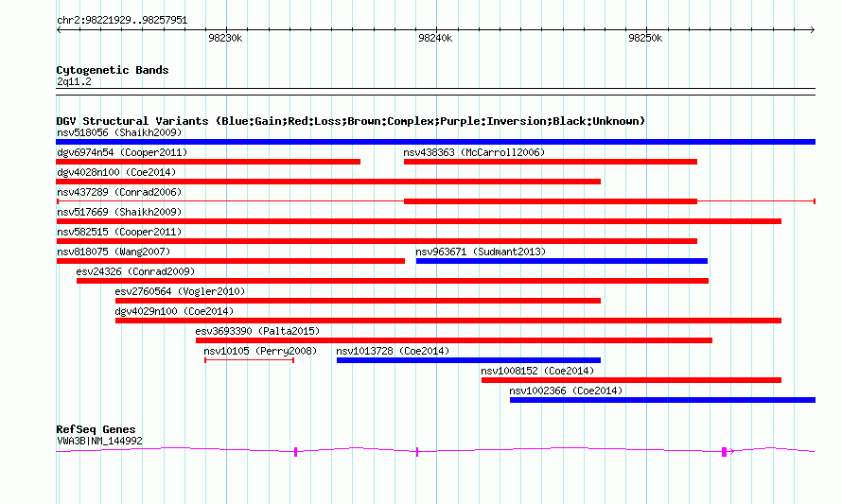842x504 pixels.
Task: Click the nsv1013728 (Coe2014) blue bar
Action: click(x=469, y=360)
